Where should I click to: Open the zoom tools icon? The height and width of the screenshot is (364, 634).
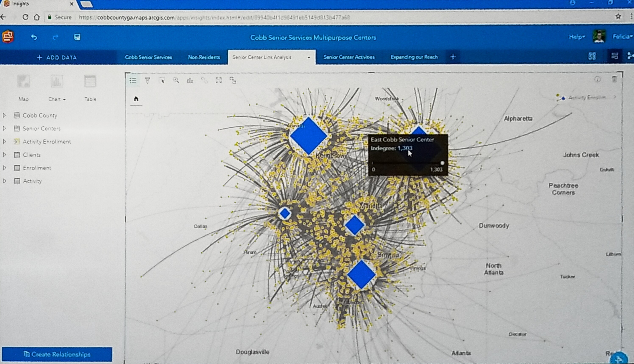176,80
